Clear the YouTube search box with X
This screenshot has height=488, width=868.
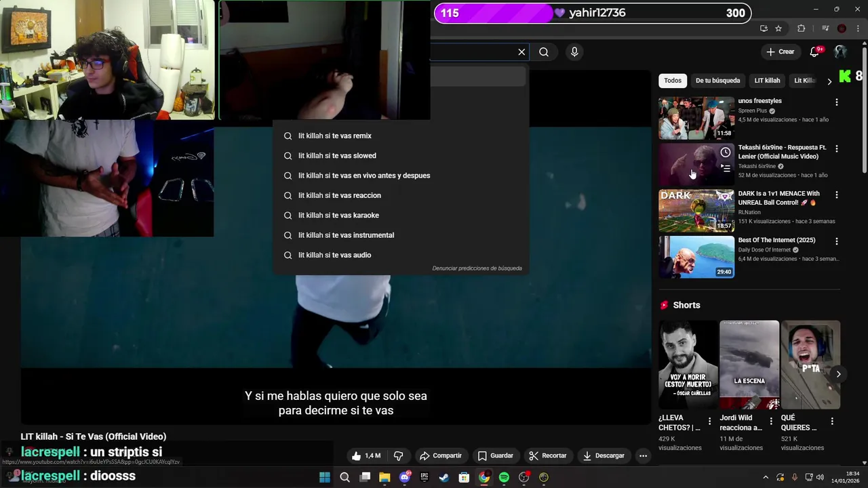tap(521, 52)
